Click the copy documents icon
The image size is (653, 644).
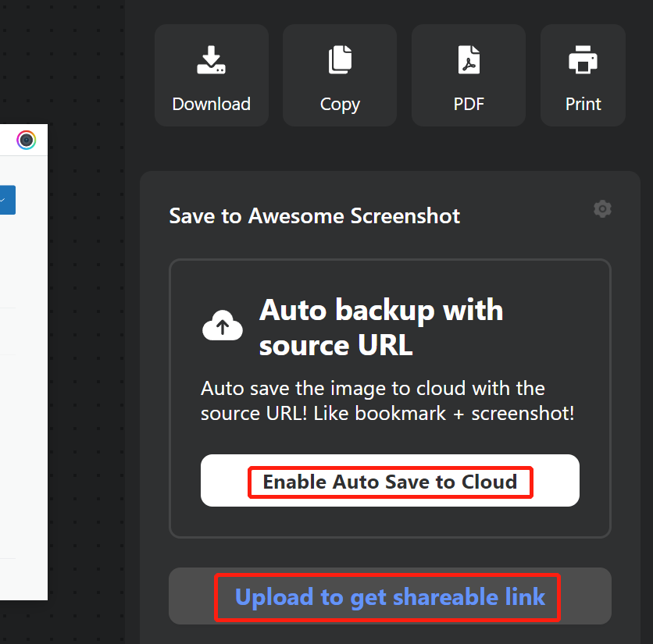[340, 60]
